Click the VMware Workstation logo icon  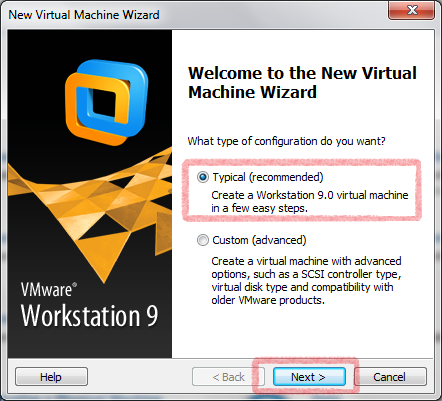[x=107, y=102]
